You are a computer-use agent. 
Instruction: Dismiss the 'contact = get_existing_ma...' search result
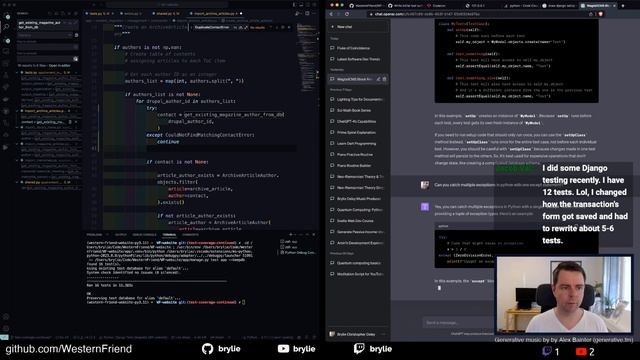pyautogui.click(x=76, y=122)
